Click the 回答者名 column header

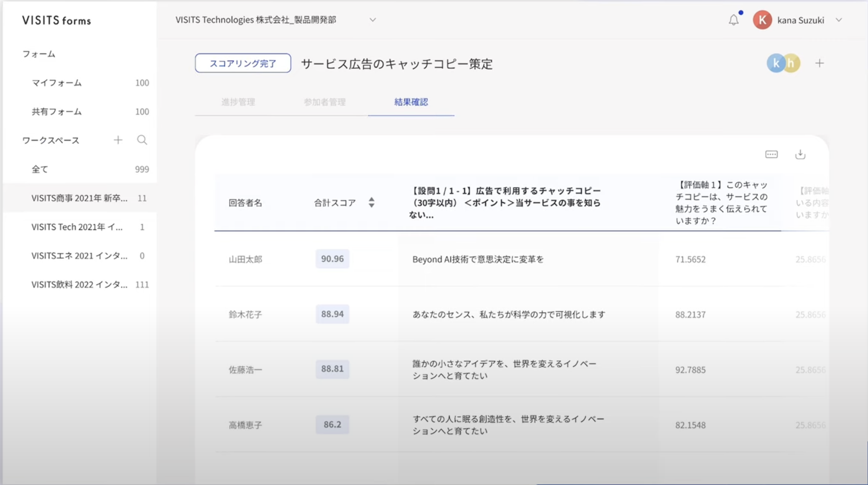pos(245,203)
